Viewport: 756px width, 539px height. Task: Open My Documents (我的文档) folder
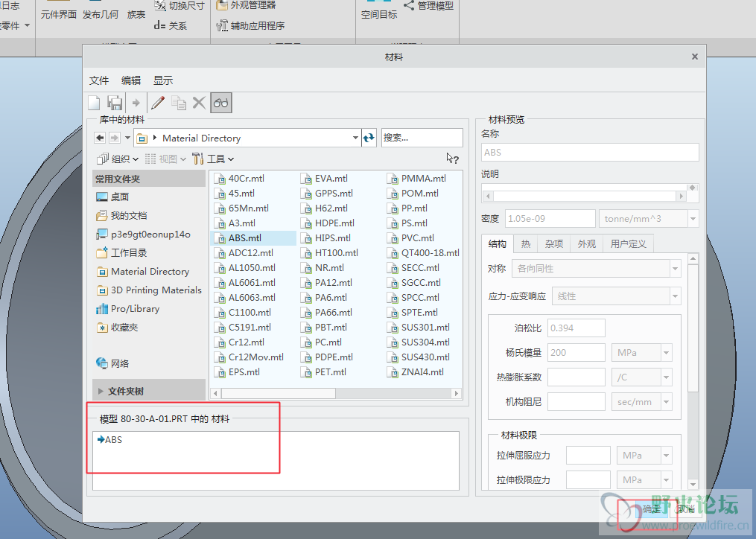(121, 215)
